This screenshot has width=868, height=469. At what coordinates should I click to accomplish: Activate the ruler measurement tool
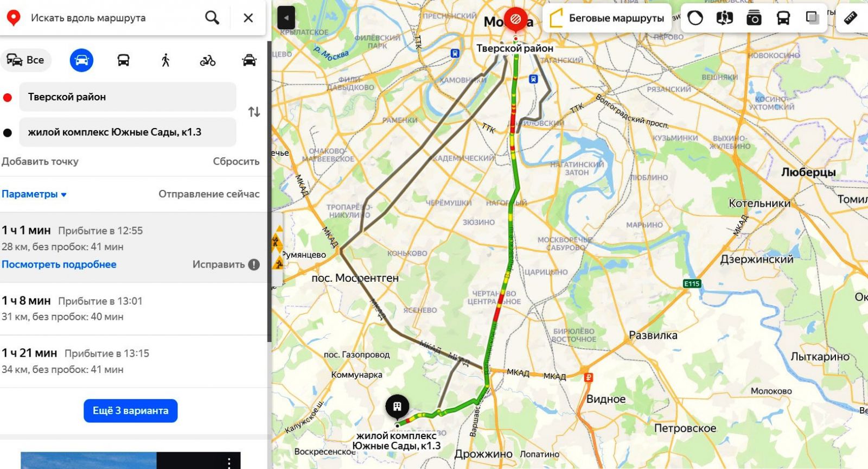click(851, 18)
